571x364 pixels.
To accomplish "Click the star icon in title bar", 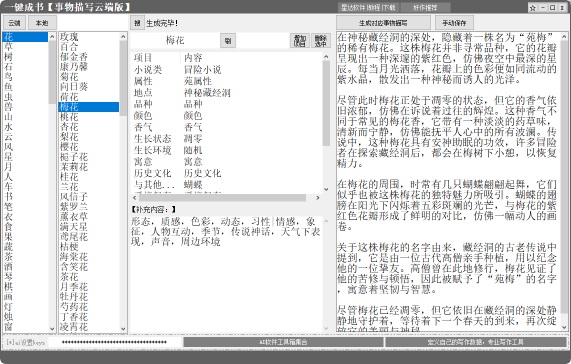I will click(x=532, y=8).
